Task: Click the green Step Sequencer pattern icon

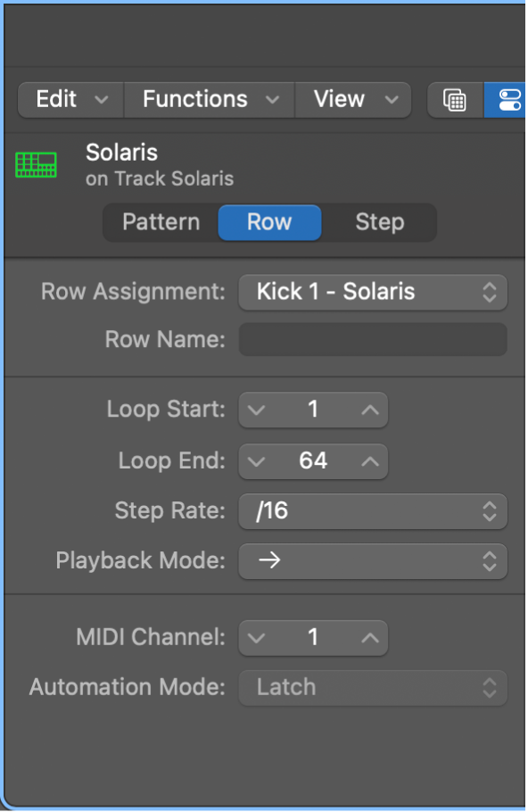Action: [36, 164]
